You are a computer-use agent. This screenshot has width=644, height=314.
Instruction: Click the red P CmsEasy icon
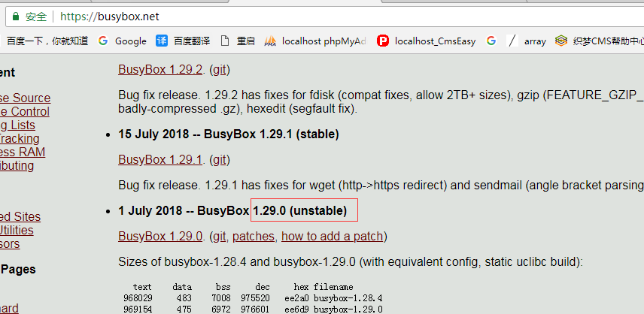click(383, 41)
